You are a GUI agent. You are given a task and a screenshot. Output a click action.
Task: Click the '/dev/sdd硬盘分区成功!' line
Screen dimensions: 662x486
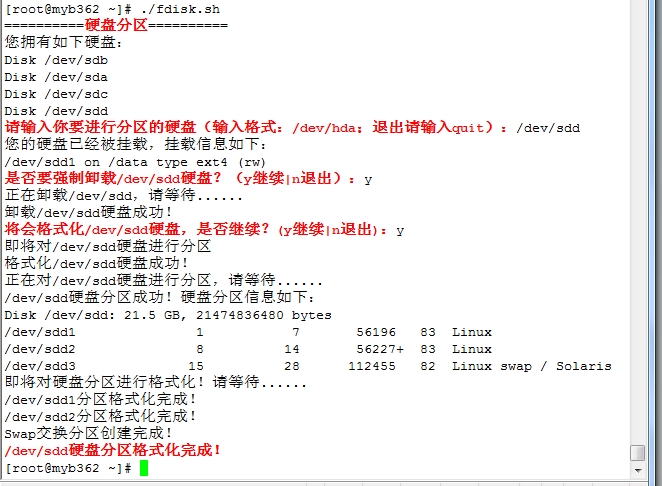(x=160, y=297)
